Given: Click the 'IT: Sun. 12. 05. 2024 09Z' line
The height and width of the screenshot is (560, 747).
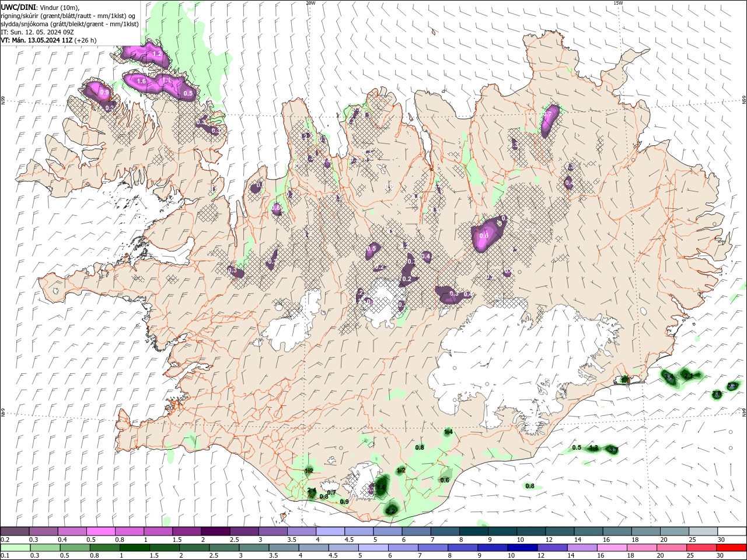Looking at the screenshot, I should point(37,32).
